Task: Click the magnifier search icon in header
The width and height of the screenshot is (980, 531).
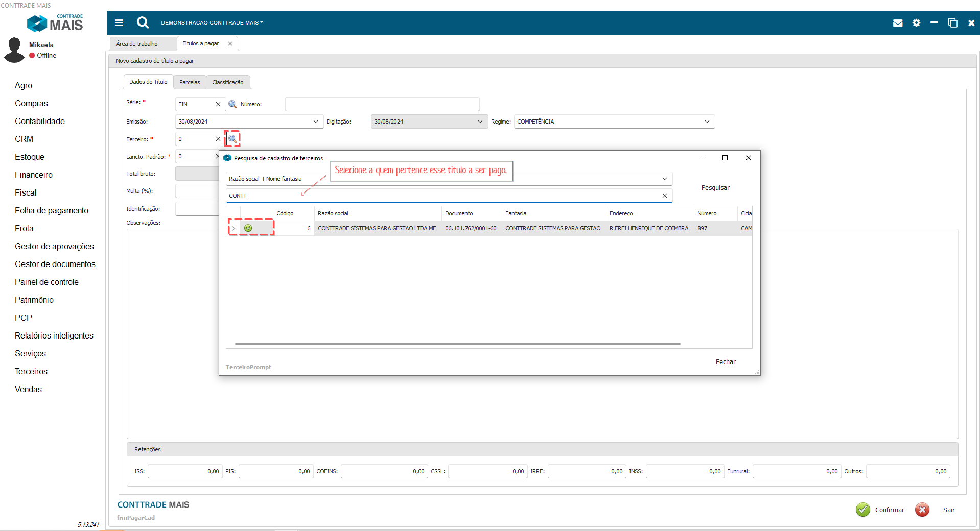Action: tap(143, 22)
